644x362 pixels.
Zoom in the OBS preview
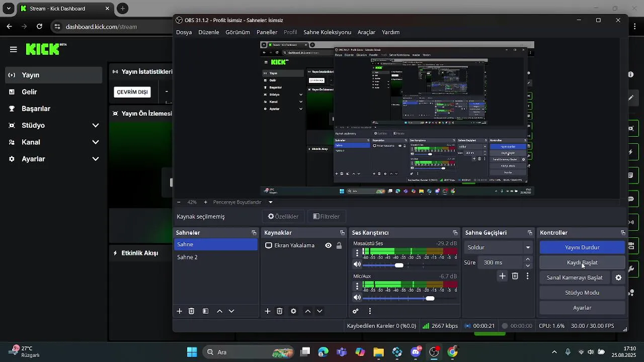click(205, 202)
